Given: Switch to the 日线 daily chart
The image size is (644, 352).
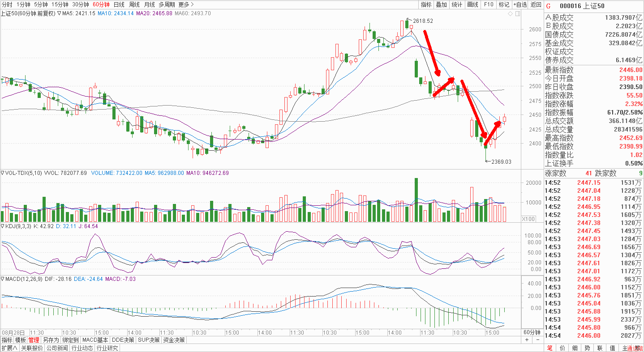Looking at the screenshot, I should [119, 4].
